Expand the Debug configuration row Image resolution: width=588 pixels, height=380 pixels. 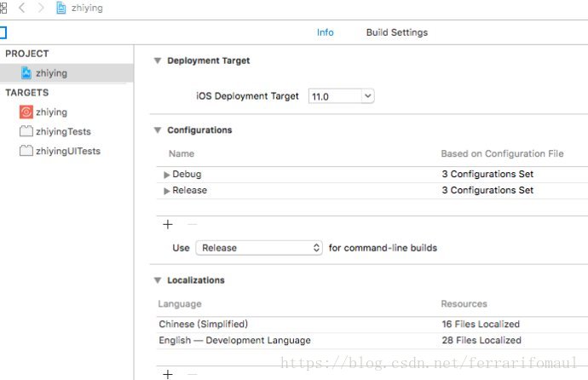(x=167, y=175)
